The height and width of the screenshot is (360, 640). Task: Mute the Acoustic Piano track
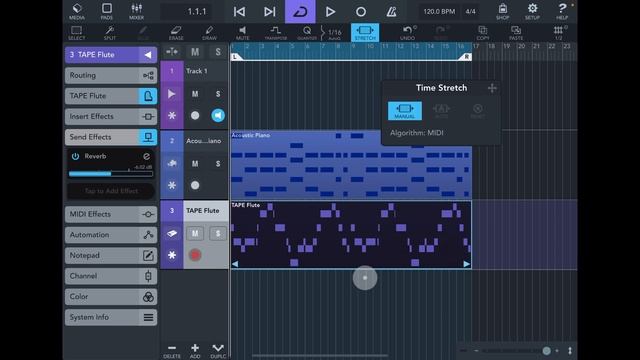click(195, 164)
